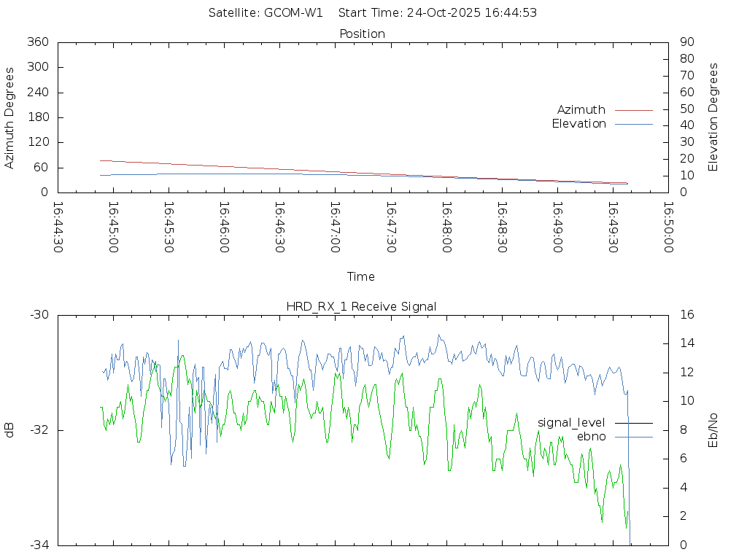Click the Elevation legend label

click(x=578, y=124)
